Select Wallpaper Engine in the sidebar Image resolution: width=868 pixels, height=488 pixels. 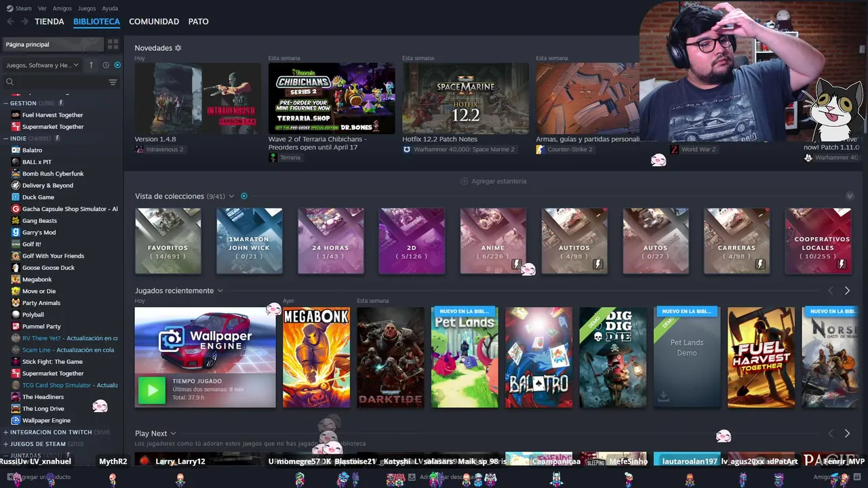click(46, 420)
